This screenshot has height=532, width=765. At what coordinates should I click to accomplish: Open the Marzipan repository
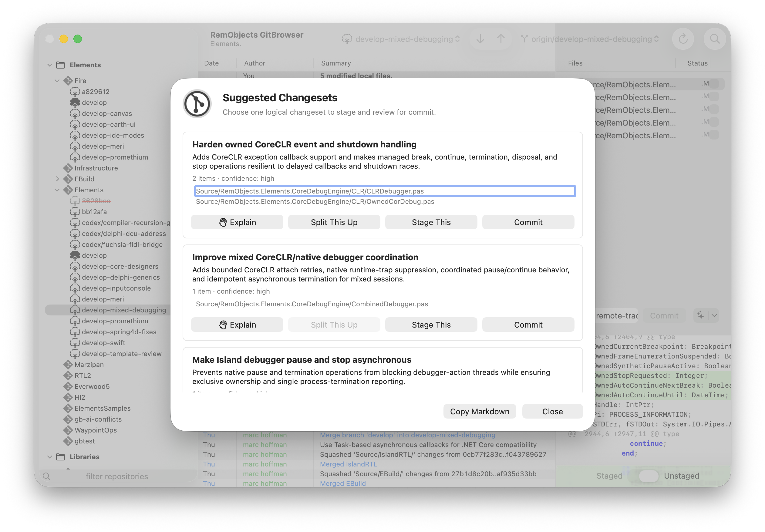[89, 365]
